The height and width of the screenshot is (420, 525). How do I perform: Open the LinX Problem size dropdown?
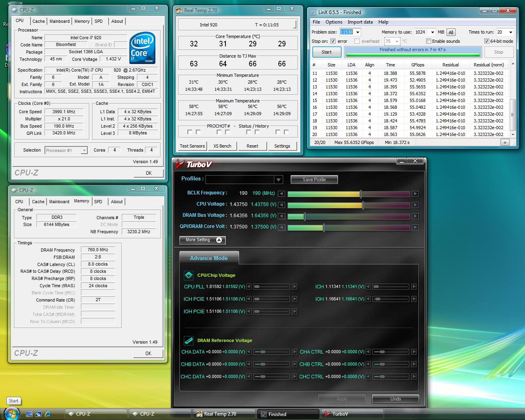click(358, 32)
